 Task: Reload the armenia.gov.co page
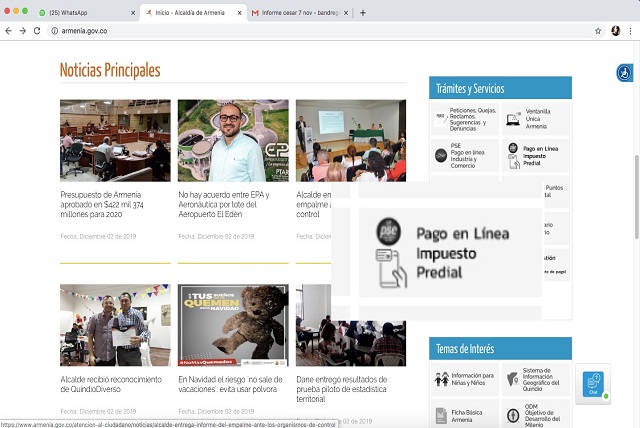[37, 31]
